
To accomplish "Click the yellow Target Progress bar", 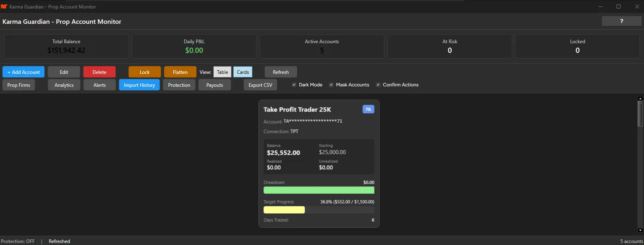I will (284, 210).
